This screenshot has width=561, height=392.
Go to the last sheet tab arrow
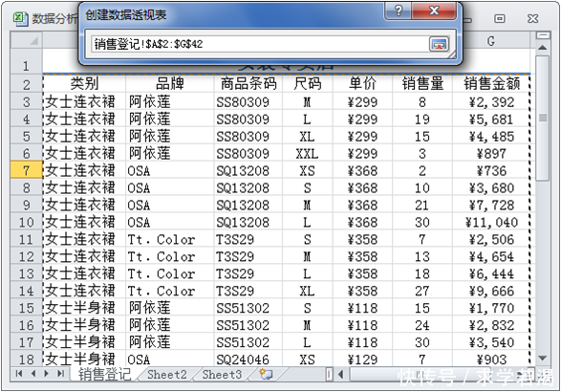pyautogui.click(x=61, y=374)
